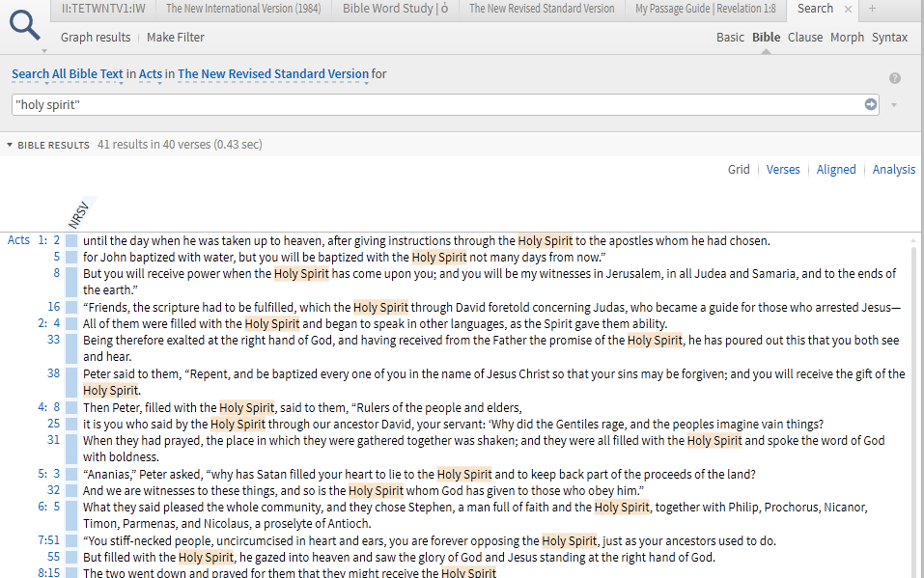Viewport: 924px width, 578px height.
Task: Open the 7:51 verse reference
Action: pos(49,540)
